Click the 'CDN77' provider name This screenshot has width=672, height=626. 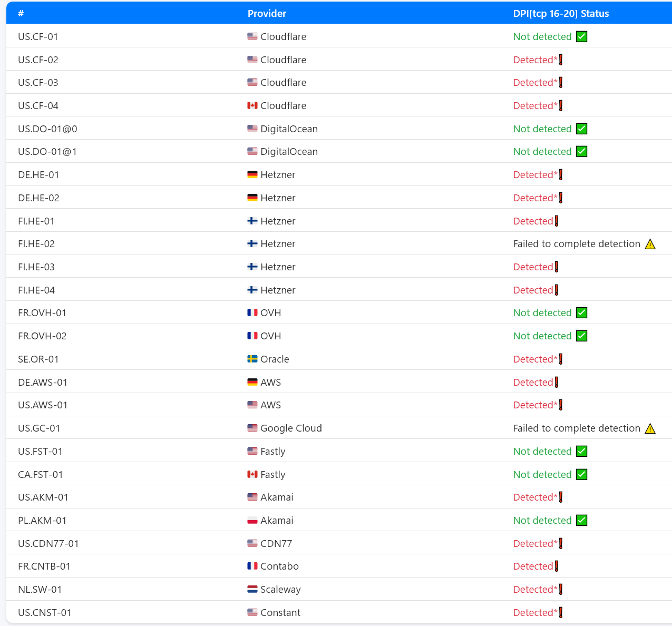point(276,543)
